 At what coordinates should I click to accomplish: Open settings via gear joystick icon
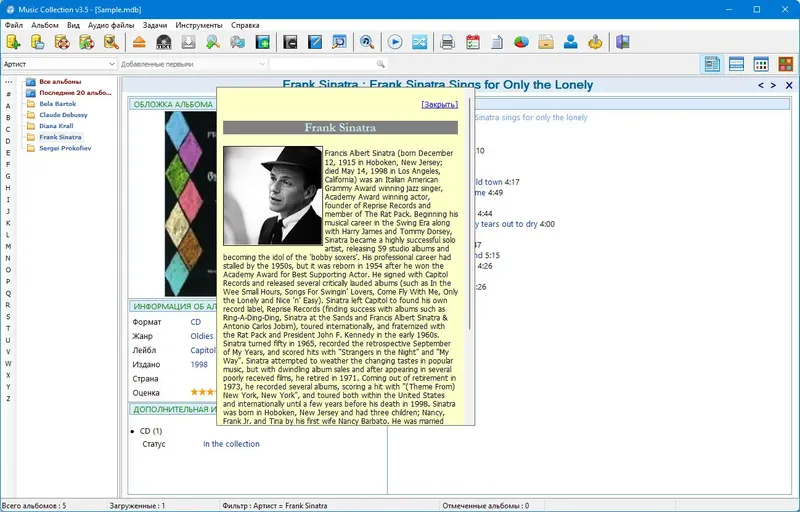coord(595,42)
